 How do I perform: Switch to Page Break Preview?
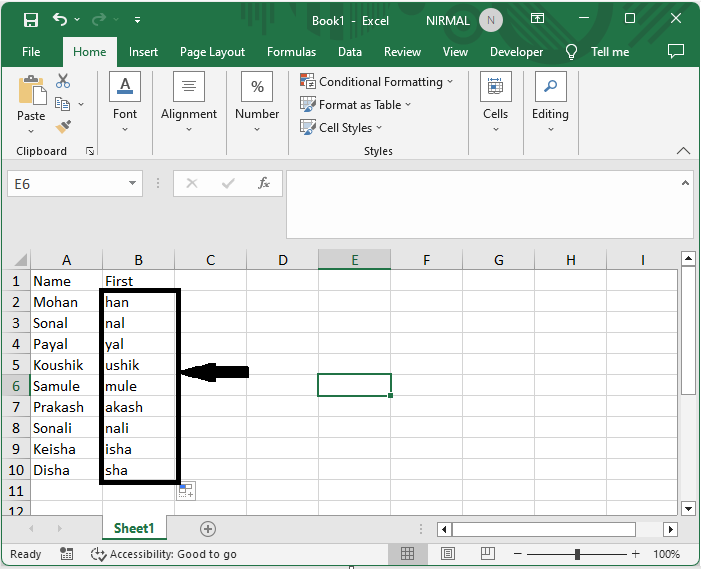tap(488, 554)
